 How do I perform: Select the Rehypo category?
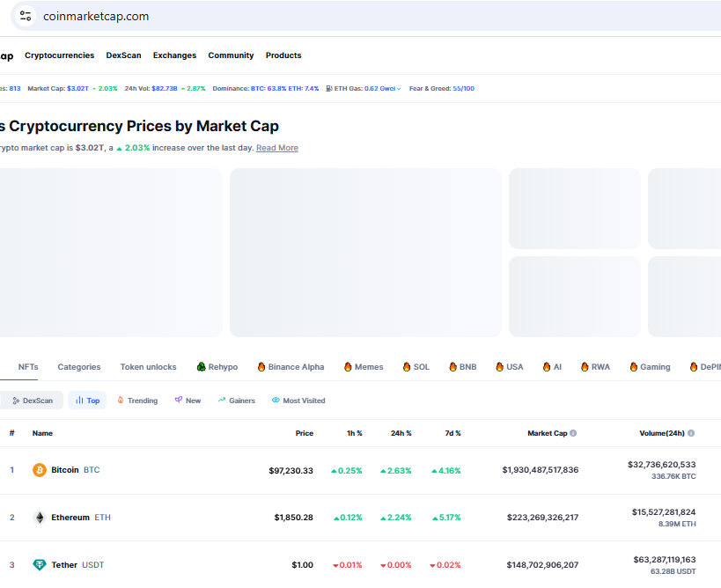click(x=217, y=367)
